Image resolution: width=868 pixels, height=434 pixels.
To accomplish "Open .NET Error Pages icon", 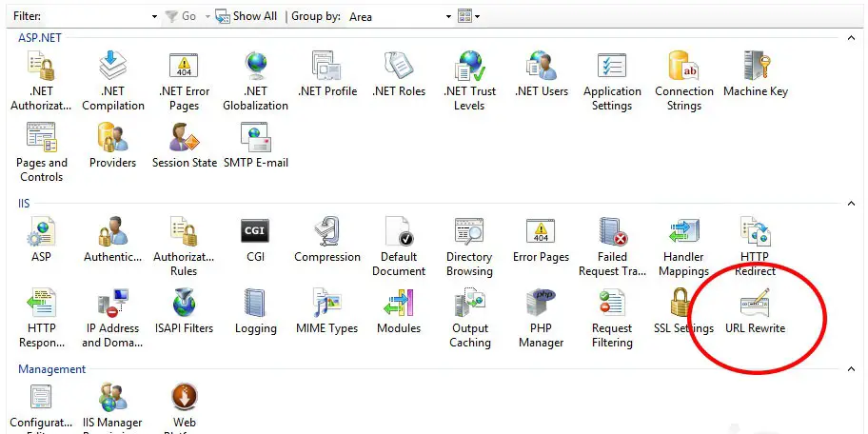I will pyautogui.click(x=184, y=81).
